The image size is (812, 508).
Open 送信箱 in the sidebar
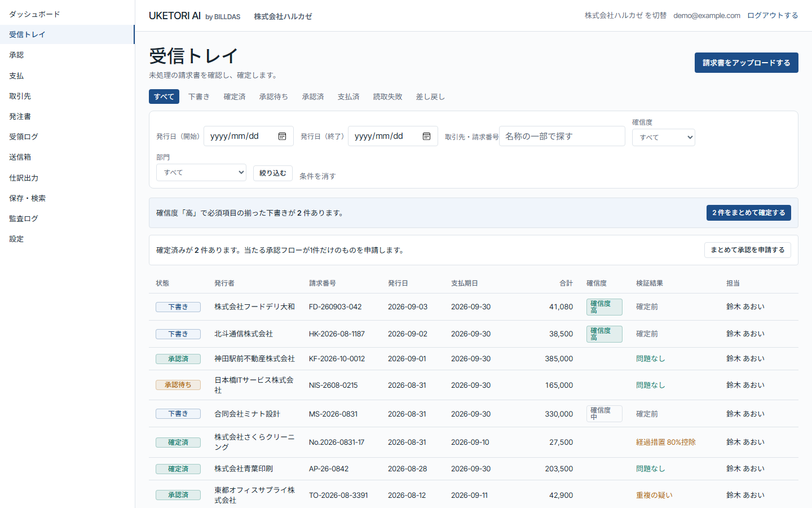pyautogui.click(x=67, y=157)
